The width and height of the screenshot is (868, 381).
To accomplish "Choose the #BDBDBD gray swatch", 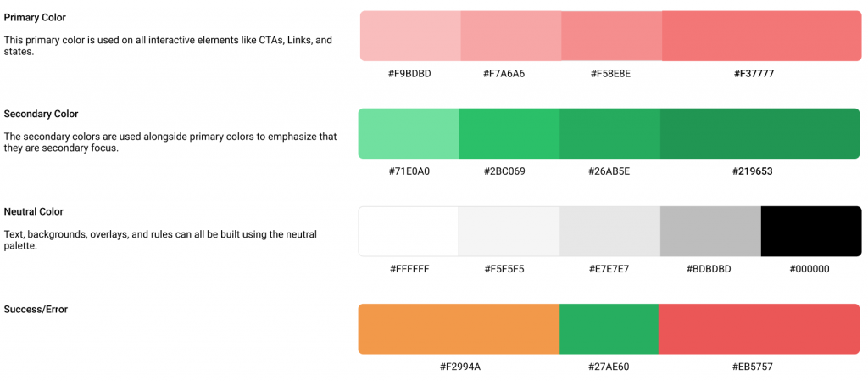I will click(710, 231).
